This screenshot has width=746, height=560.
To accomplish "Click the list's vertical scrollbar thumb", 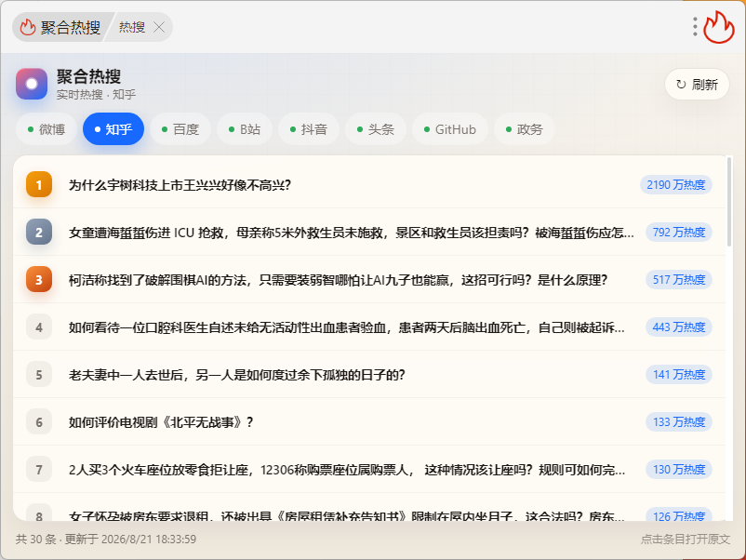I will 729,202.
